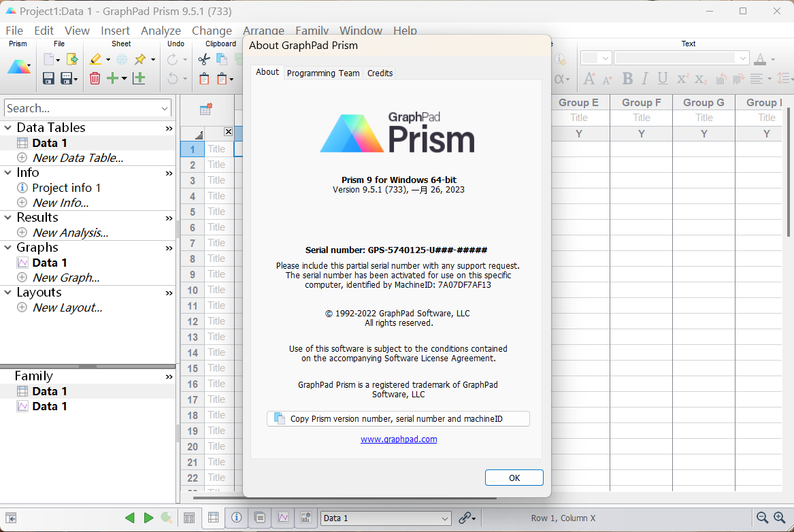
Task: Click the Copy icon in Clipboard group
Action: pyautogui.click(x=222, y=59)
